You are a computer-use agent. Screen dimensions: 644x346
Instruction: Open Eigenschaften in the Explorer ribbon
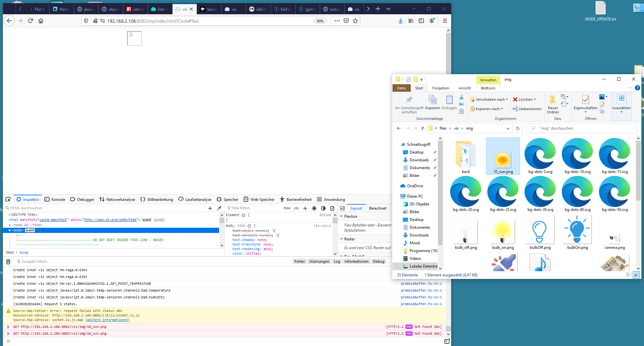pos(585,103)
